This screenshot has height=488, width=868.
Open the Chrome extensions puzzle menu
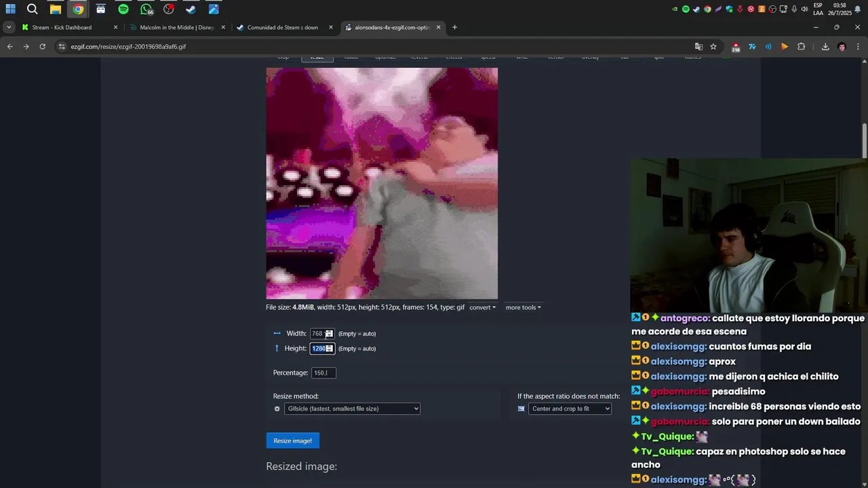pyautogui.click(x=801, y=47)
